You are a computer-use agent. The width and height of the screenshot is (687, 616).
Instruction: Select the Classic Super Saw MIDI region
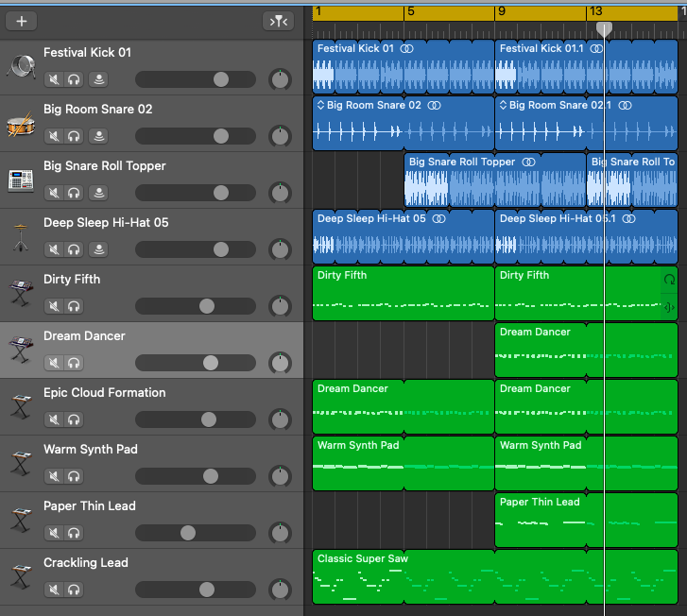coord(495,576)
